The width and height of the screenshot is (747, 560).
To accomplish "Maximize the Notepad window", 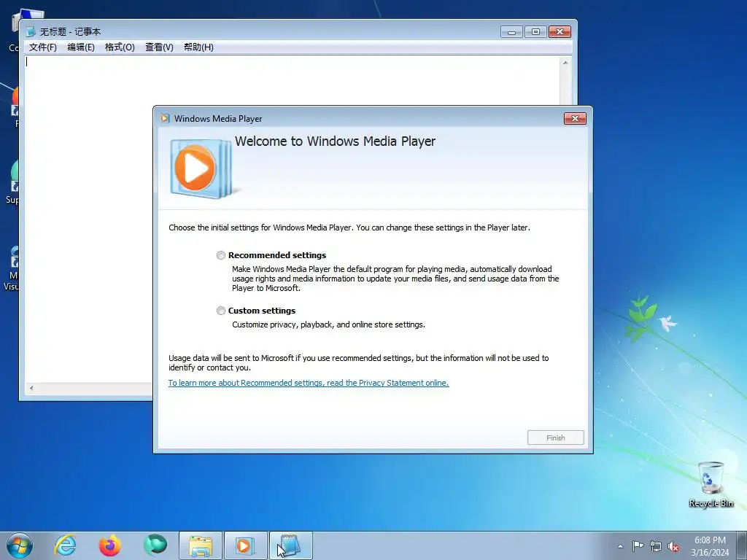I will point(535,32).
